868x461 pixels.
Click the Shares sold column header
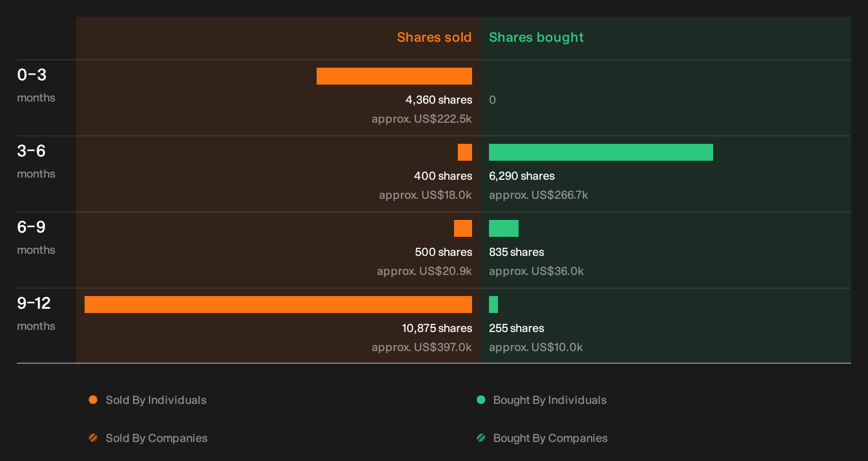click(434, 38)
